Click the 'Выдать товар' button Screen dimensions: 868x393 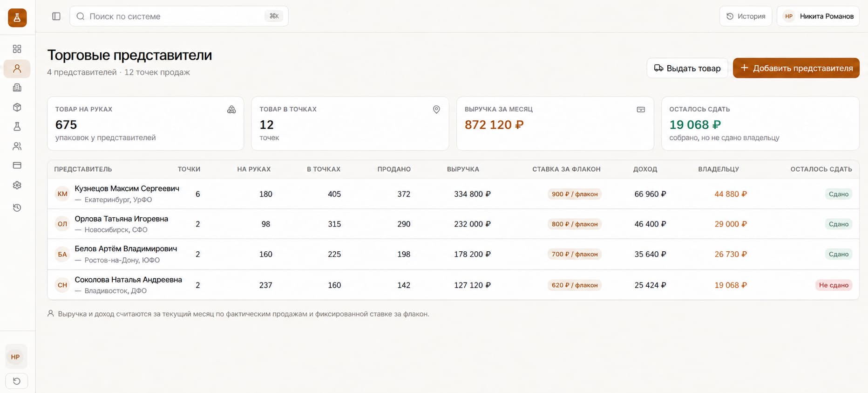[687, 68]
